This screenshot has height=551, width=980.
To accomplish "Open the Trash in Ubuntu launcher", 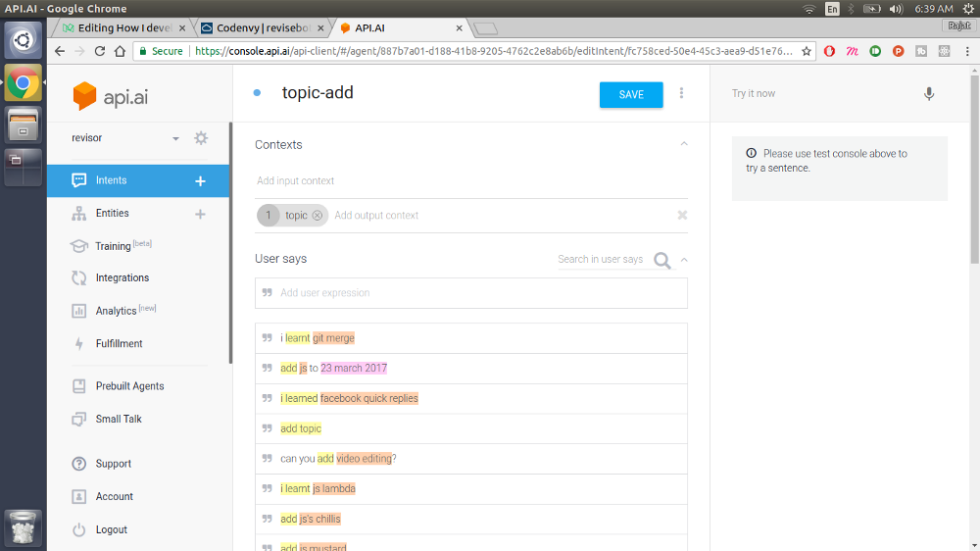I will (24, 527).
